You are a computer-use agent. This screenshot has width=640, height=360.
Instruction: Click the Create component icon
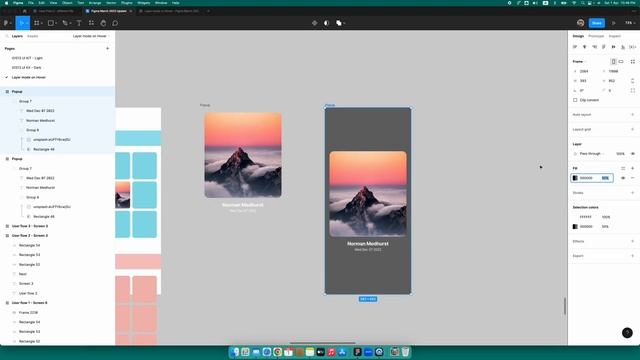tap(314, 23)
